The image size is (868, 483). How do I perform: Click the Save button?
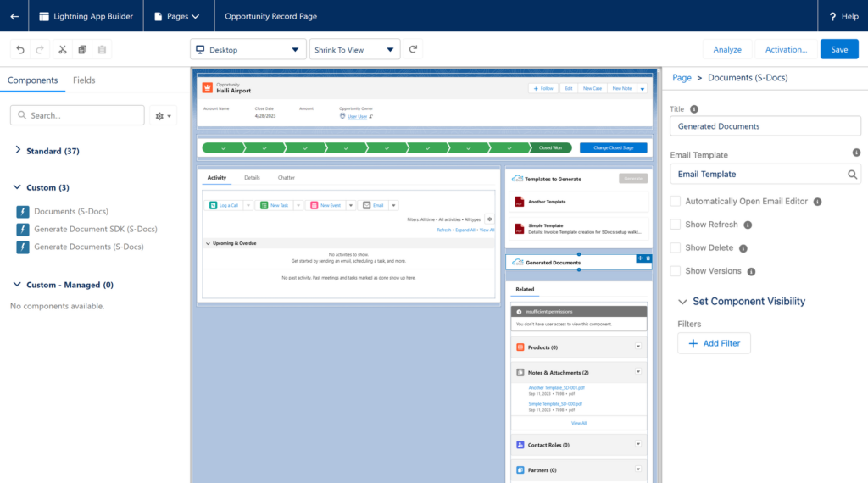[839, 49]
